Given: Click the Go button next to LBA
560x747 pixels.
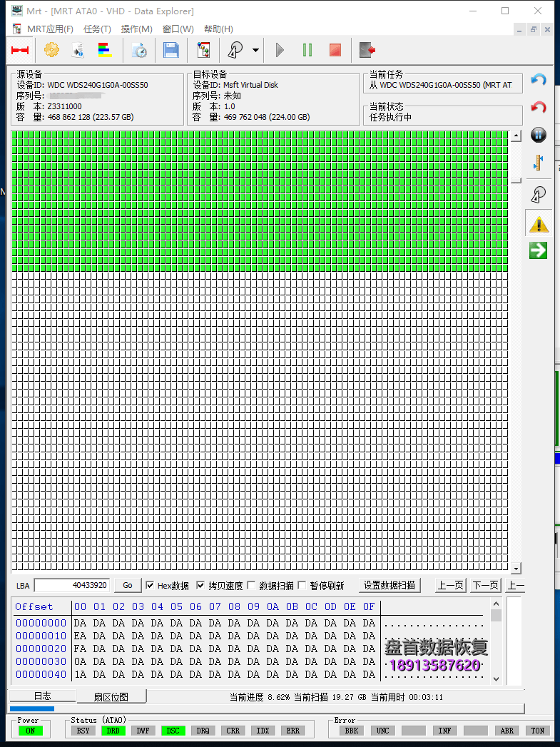Looking at the screenshot, I should click(x=128, y=585).
